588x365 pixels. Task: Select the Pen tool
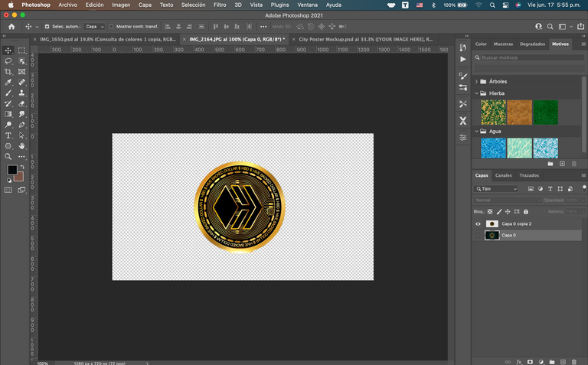21,125
